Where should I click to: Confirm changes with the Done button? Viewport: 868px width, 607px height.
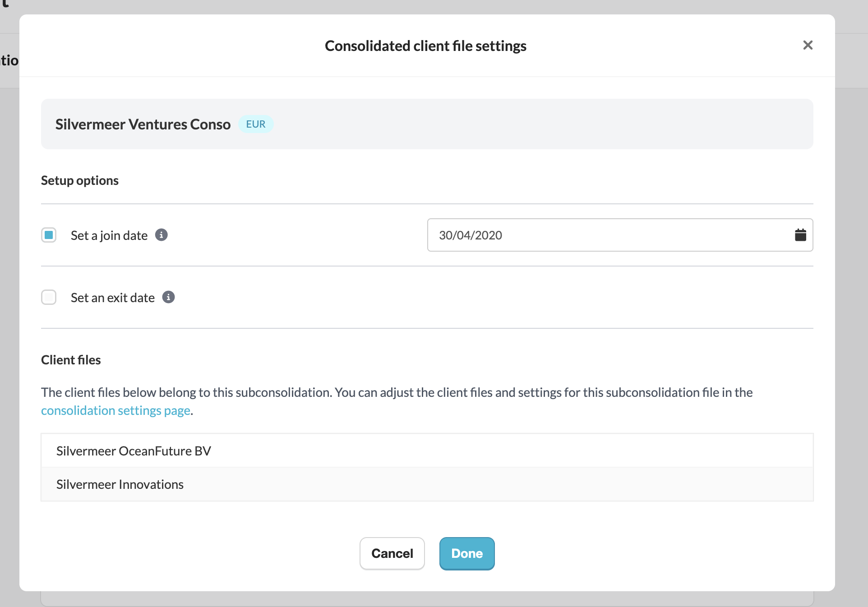point(466,553)
